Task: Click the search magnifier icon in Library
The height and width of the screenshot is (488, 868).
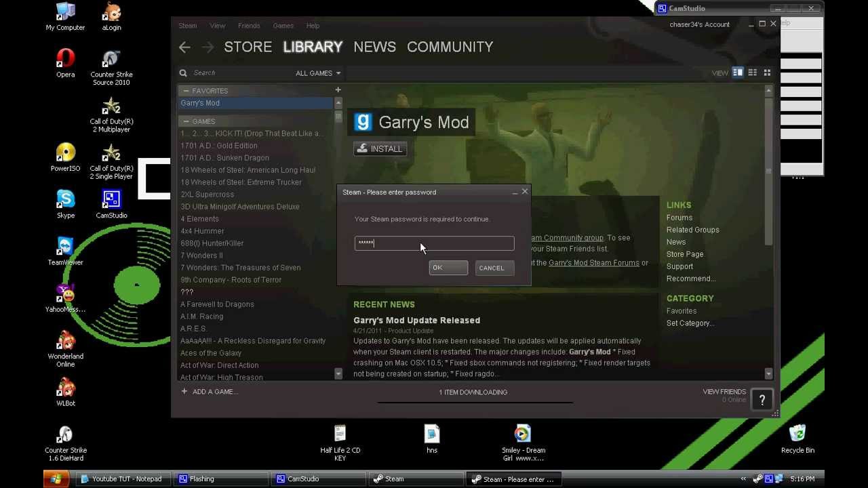Action: pos(183,73)
